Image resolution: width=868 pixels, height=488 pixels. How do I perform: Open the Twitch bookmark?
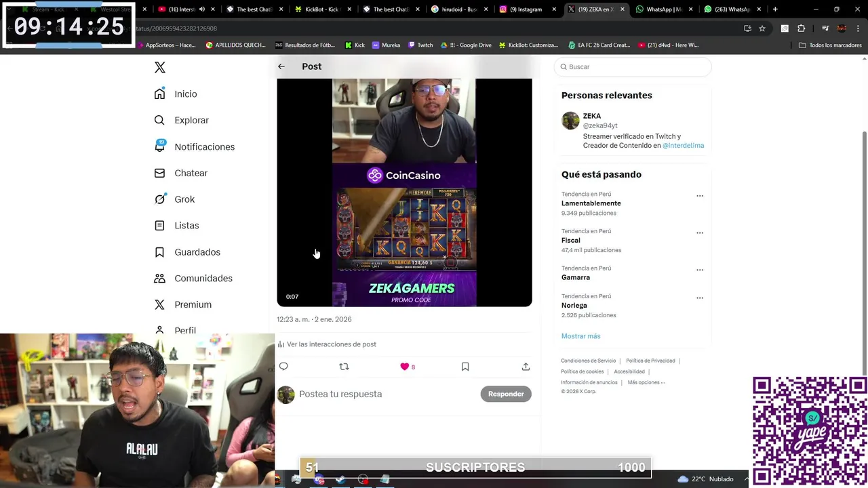[x=420, y=45]
